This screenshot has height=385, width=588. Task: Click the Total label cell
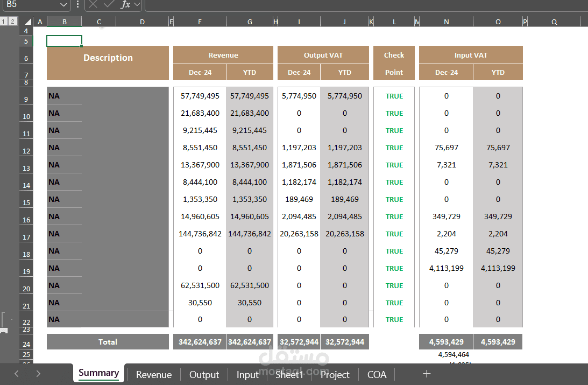point(108,342)
